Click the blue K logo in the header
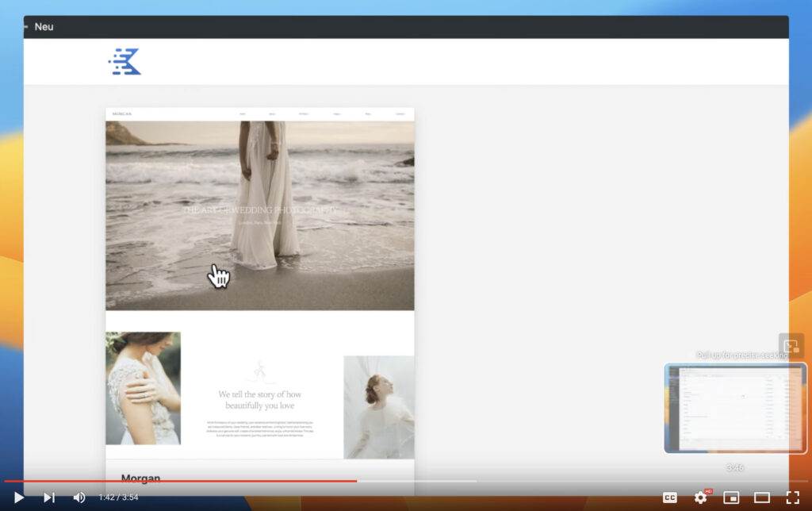812x511 pixels. (124, 61)
